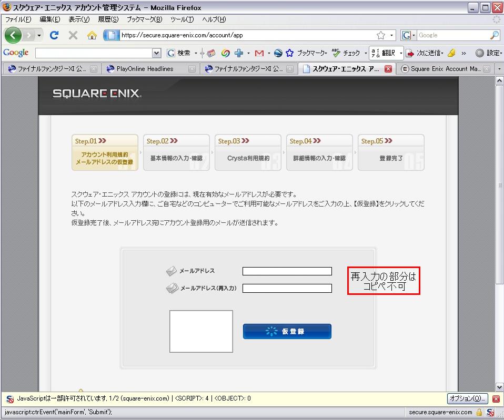
Task: Click the 翻訳 translate button
Action: (383, 53)
